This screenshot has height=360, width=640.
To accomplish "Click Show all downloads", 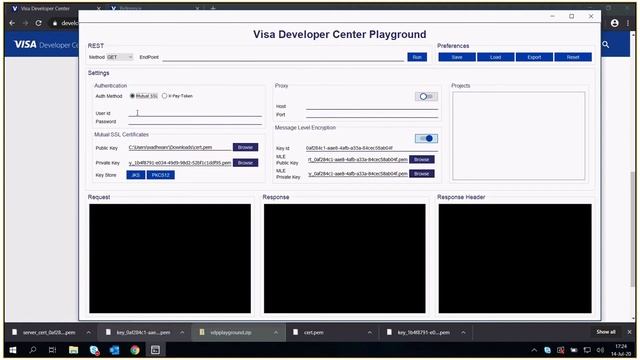I will point(606,332).
